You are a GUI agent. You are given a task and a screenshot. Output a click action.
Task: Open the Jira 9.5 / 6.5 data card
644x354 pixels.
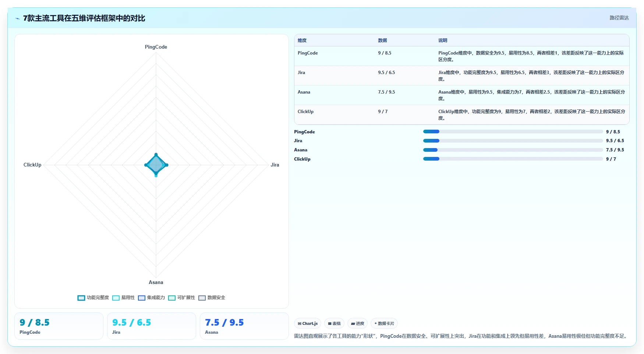pos(152,326)
